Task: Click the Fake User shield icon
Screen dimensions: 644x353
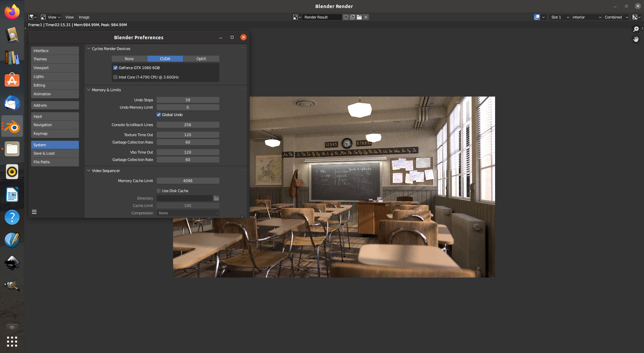Action: 346,17
